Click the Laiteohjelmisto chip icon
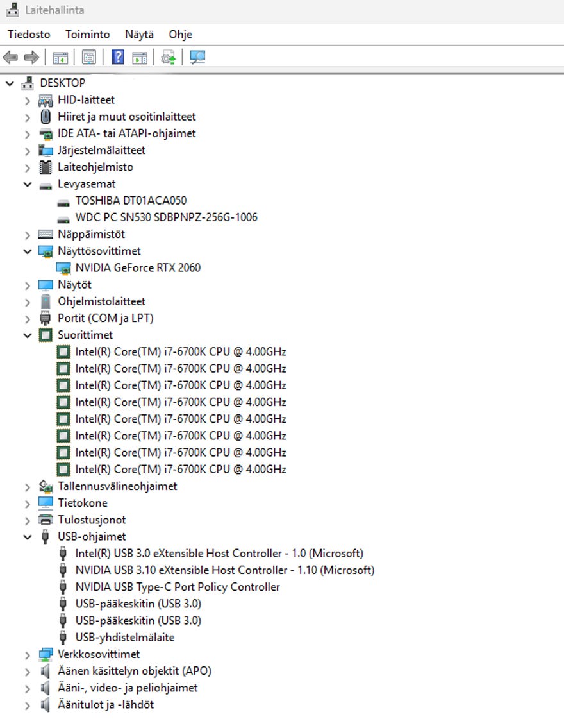This screenshot has height=728, width=564. [46, 167]
